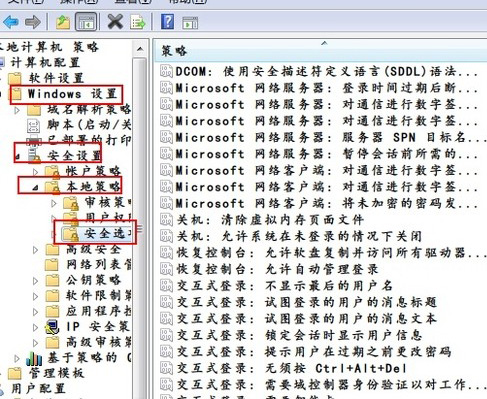Sort by the 策略 column header
This screenshot has height=399, width=487.
(320, 50)
